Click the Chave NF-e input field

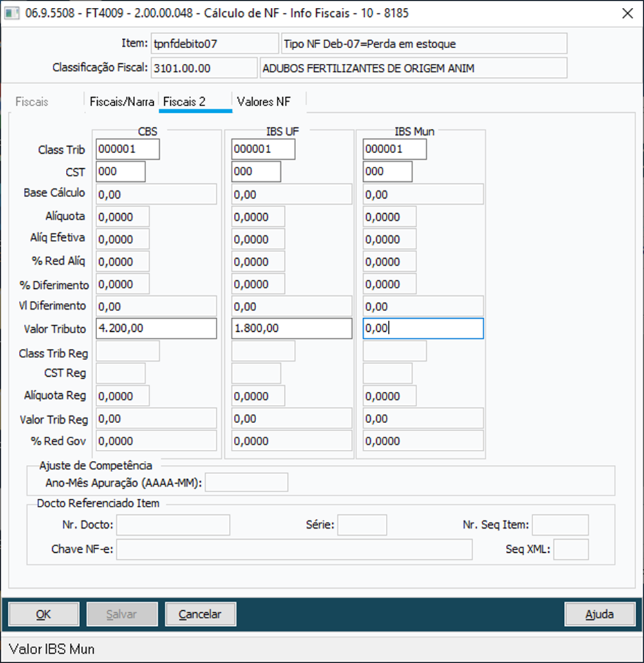tap(295, 550)
